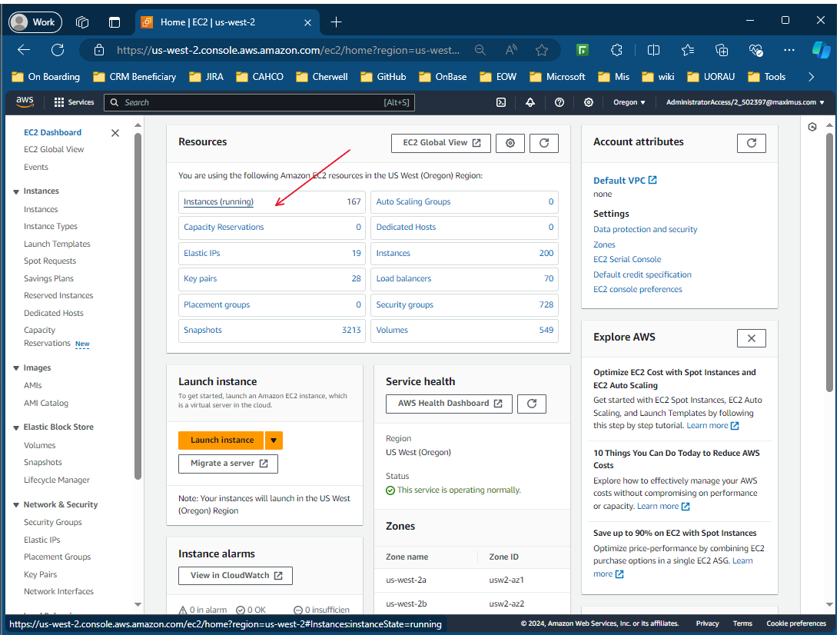Open Instances (running) resource link
The height and width of the screenshot is (635, 840).
click(218, 202)
